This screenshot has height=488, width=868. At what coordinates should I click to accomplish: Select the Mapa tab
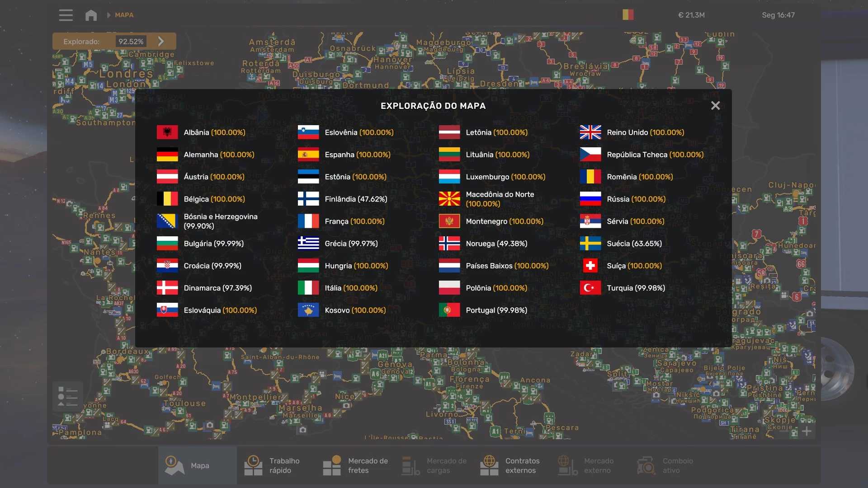197,465
